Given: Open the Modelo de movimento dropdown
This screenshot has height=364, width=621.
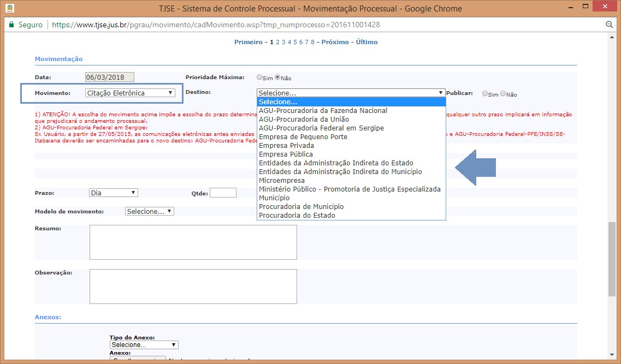Looking at the screenshot, I should tap(149, 211).
